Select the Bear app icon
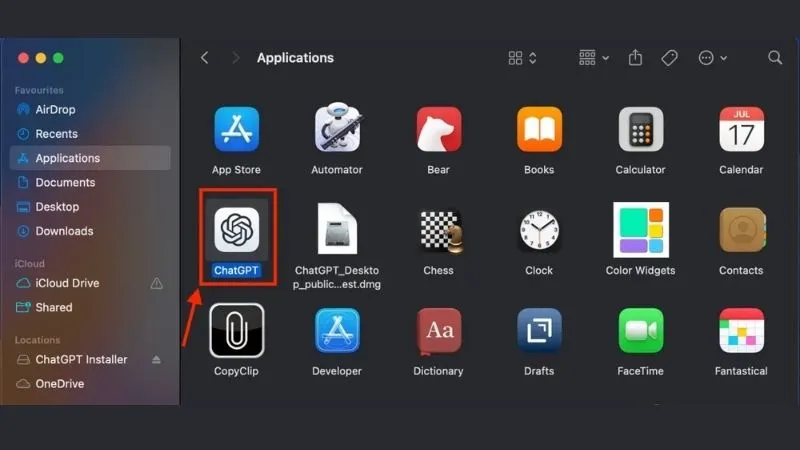This screenshot has height=450, width=800. click(438, 130)
